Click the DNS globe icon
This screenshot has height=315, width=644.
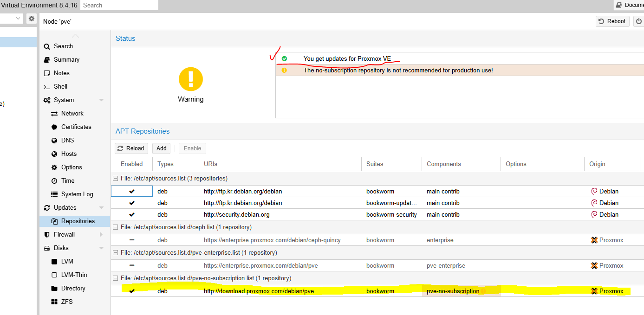click(54, 140)
